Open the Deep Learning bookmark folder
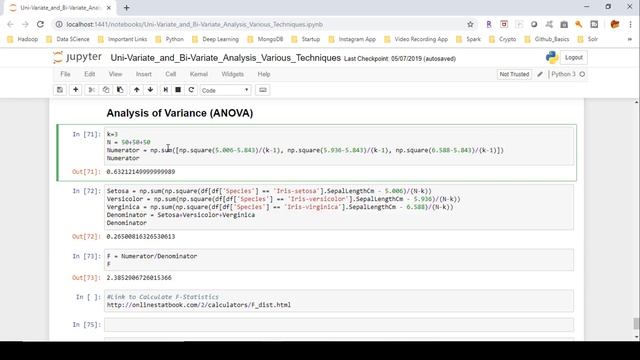Viewport: 640px width, 360px height. (215, 39)
